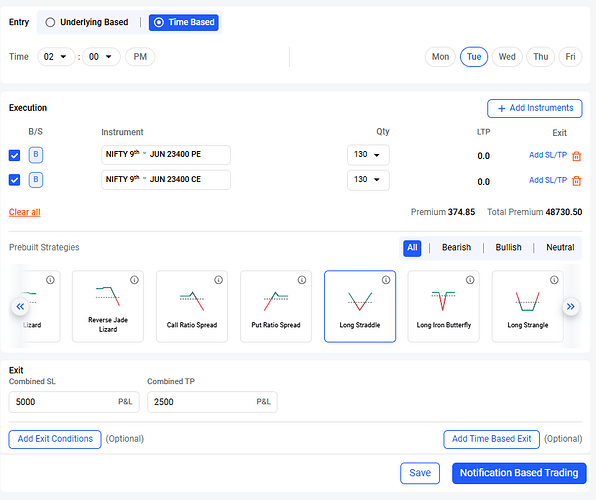Open the minutes dropdown showing 00

click(101, 57)
